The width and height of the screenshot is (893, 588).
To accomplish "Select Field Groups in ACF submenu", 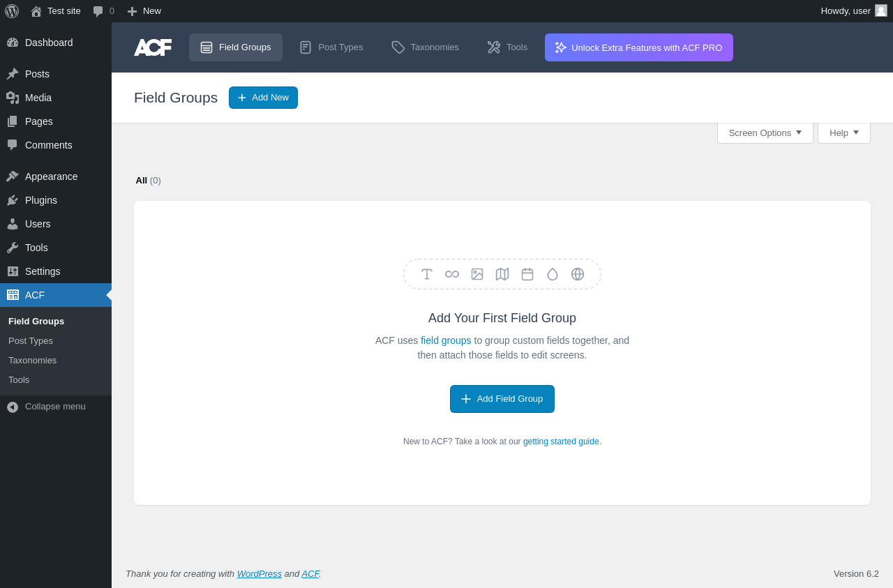I will pos(36,322).
